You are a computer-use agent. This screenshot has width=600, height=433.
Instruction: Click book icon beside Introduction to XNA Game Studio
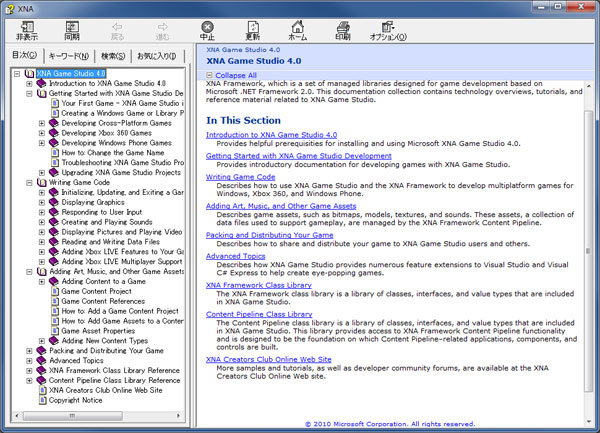(x=41, y=83)
